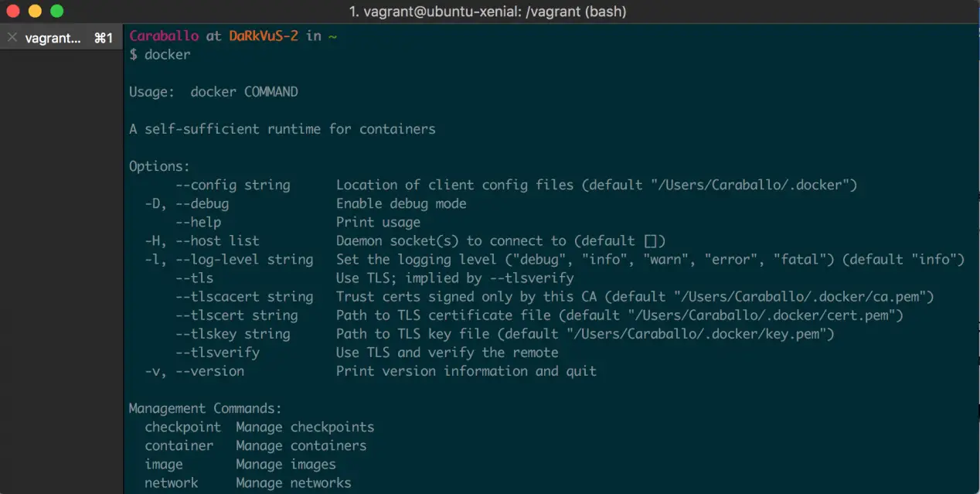Click the -D, --debug option text
Screen dimensions: 980x494
click(186, 204)
